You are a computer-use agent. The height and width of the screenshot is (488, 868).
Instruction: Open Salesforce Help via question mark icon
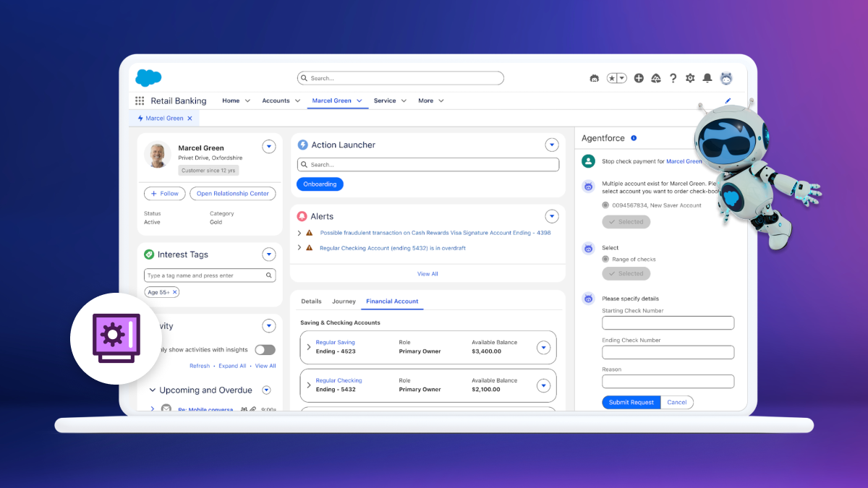pos(673,77)
